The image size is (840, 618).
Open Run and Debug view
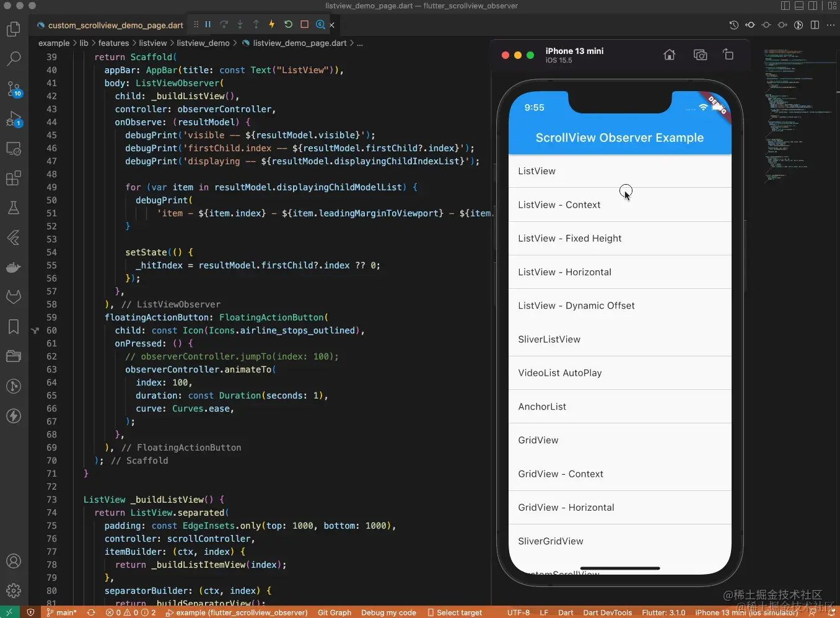[14, 118]
